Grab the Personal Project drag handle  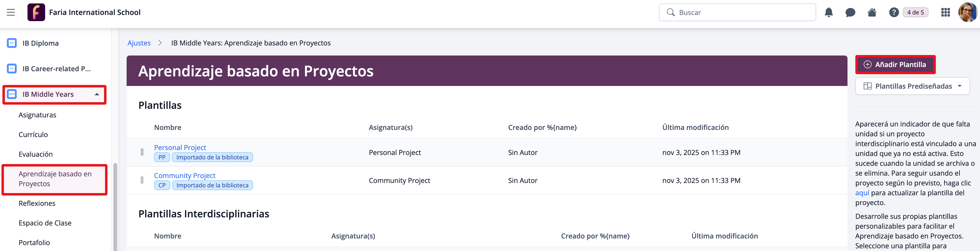(x=142, y=152)
